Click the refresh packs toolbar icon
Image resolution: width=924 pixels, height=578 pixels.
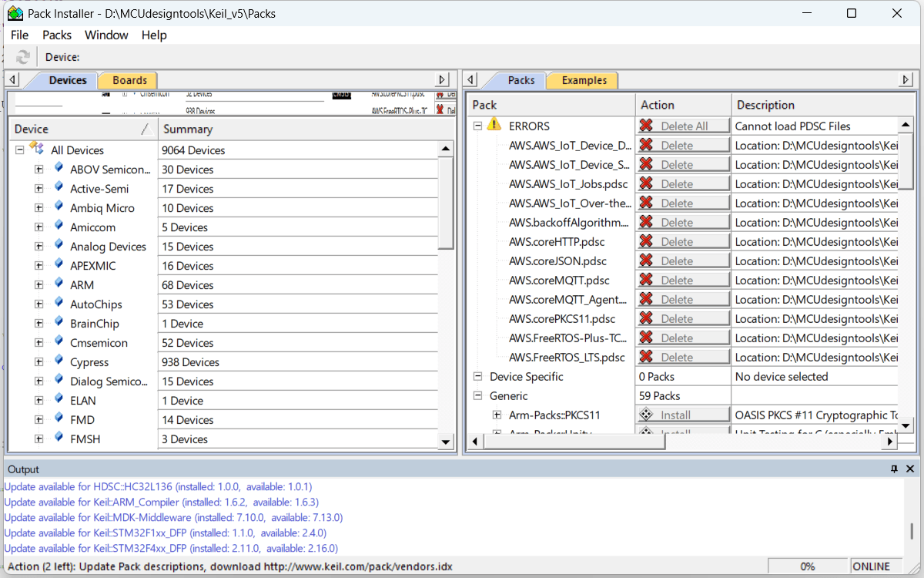click(23, 57)
